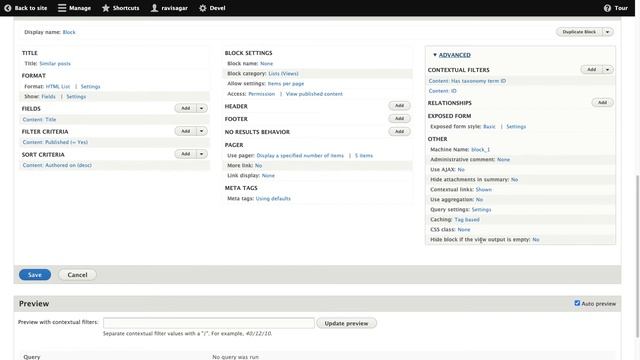Edit CSS class None link
The image size is (640, 360).
[464, 230]
